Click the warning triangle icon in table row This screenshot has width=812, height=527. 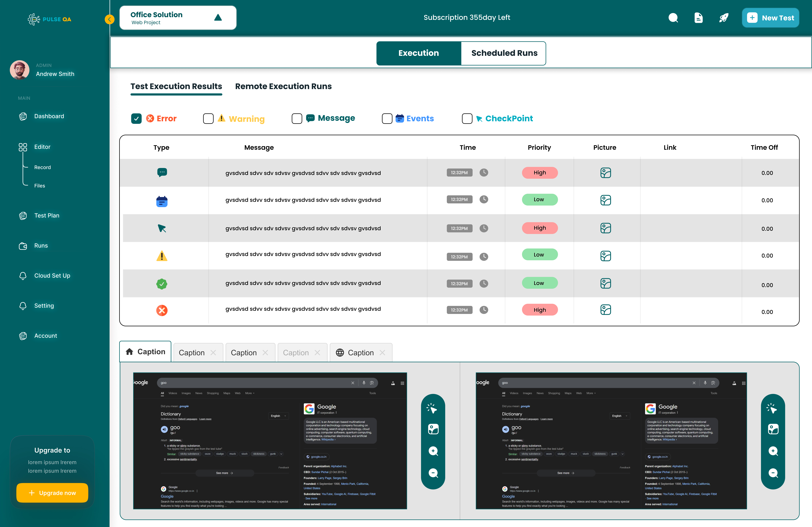click(162, 256)
